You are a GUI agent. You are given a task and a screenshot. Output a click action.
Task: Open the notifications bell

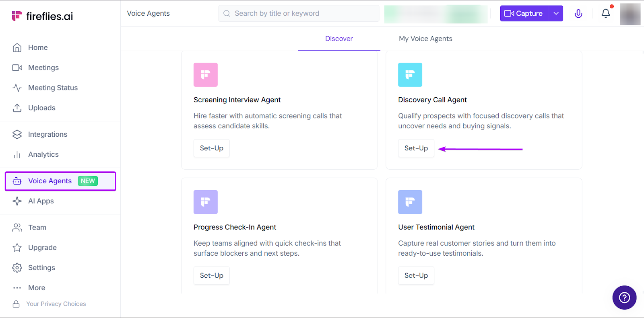click(606, 13)
